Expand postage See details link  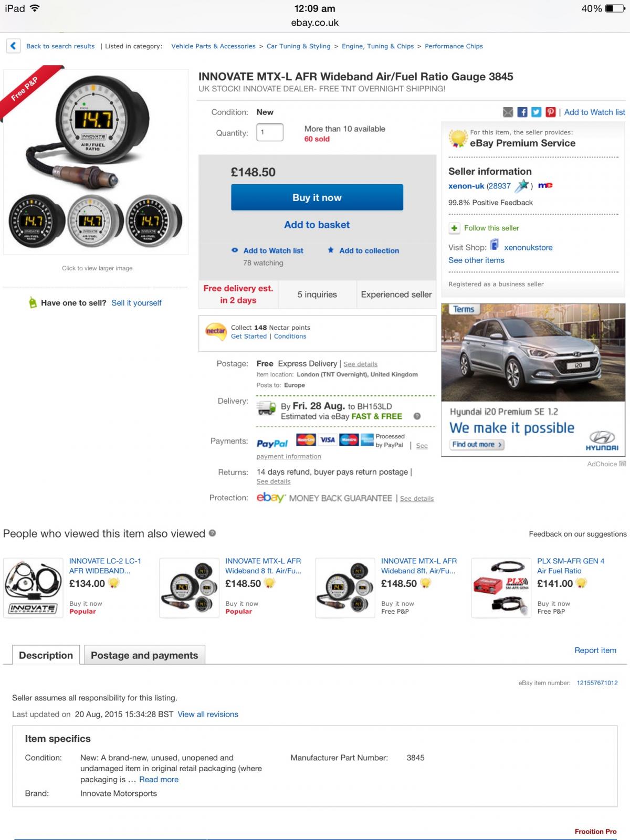(x=360, y=364)
